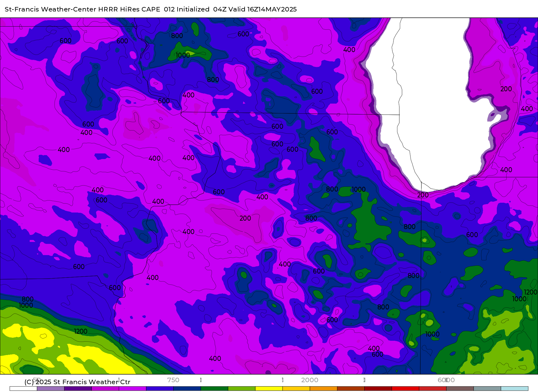Click the 1200 label on the light green band
538x392 pixels.
(81, 332)
